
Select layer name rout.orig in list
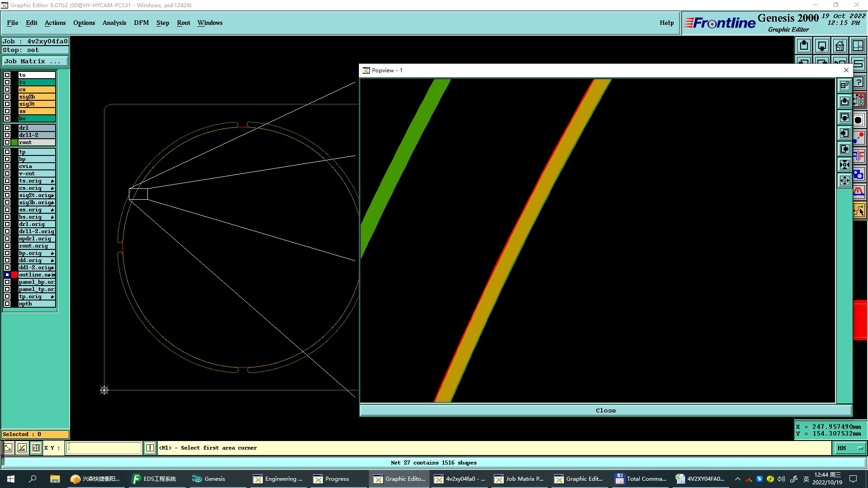37,246
